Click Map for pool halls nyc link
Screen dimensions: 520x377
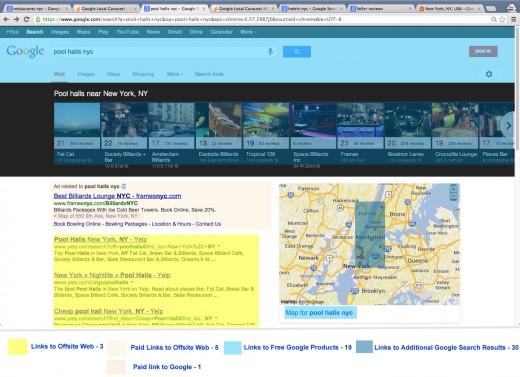point(319,313)
